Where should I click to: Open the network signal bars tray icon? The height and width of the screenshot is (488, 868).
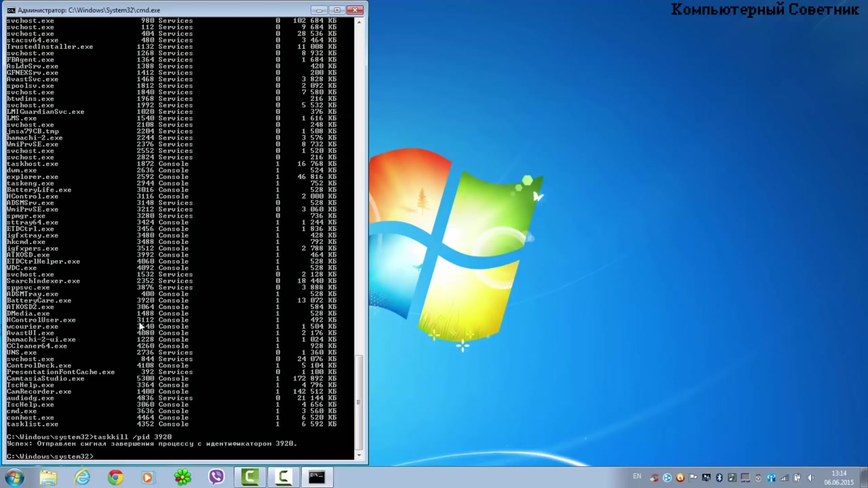click(x=785, y=478)
